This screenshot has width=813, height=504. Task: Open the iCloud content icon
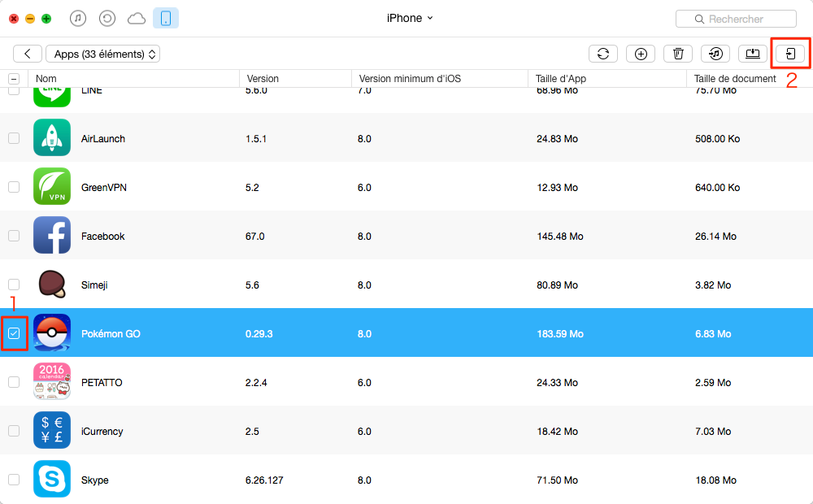click(137, 19)
